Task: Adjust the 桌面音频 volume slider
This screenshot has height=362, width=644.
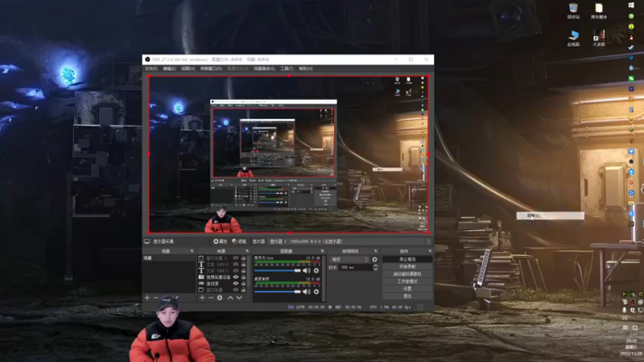Action: (277, 291)
